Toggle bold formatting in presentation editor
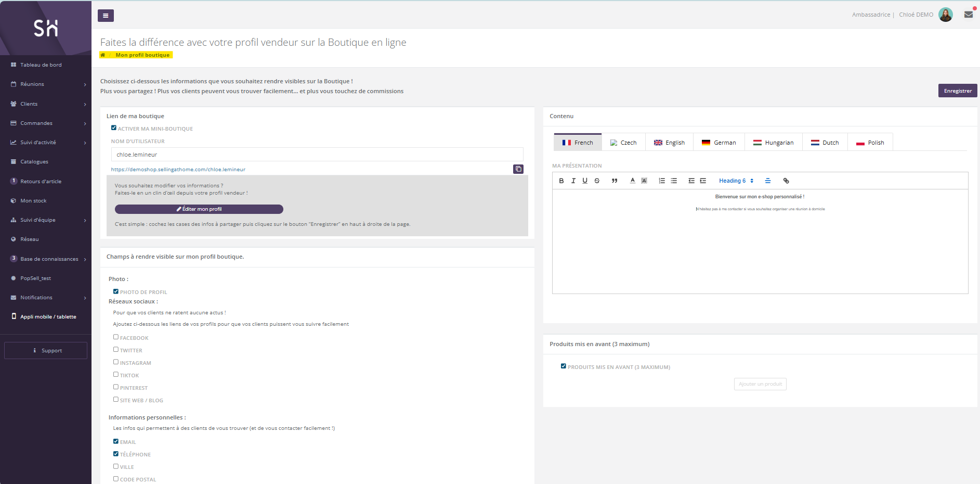The image size is (980, 484). [x=561, y=181]
